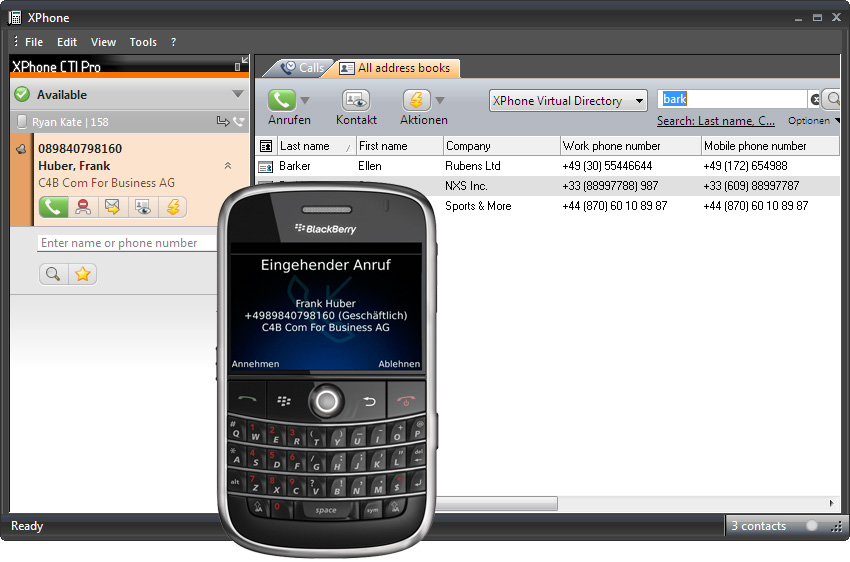This screenshot has width=850, height=562.
Task: Open favorites with the yellow star icon
Action: tap(82, 273)
